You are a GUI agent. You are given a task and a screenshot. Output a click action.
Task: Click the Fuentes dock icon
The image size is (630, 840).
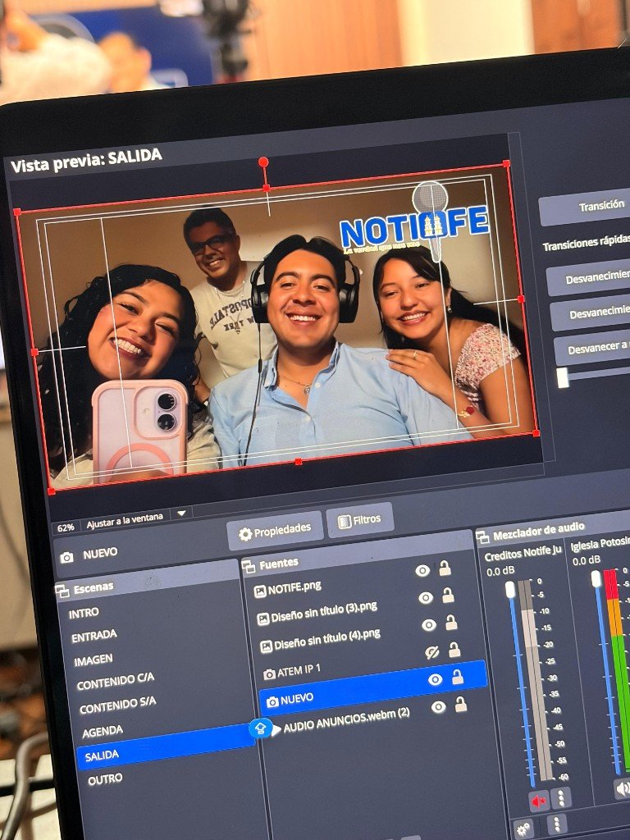249,567
